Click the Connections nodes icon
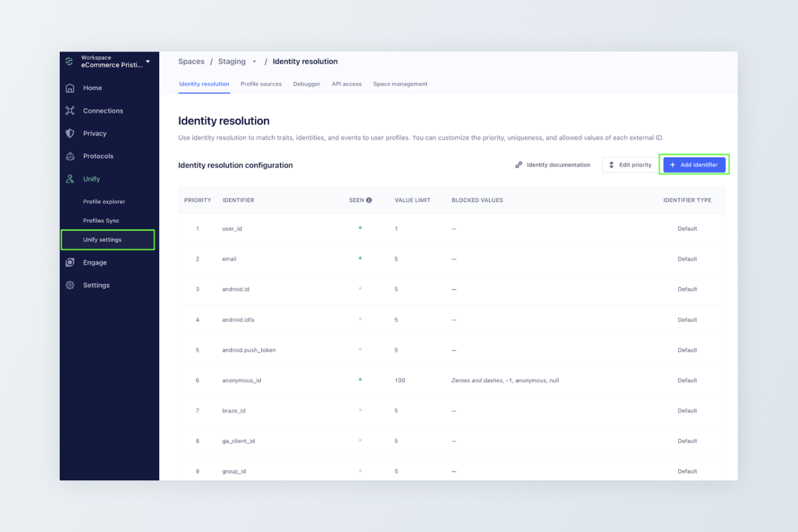Image resolution: width=798 pixels, height=532 pixels. (x=70, y=111)
